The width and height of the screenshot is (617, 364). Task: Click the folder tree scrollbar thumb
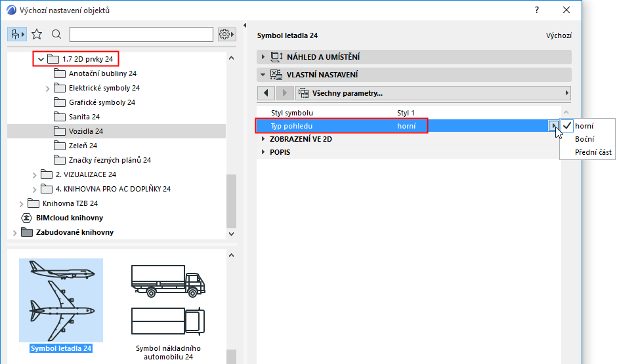pyautogui.click(x=231, y=201)
